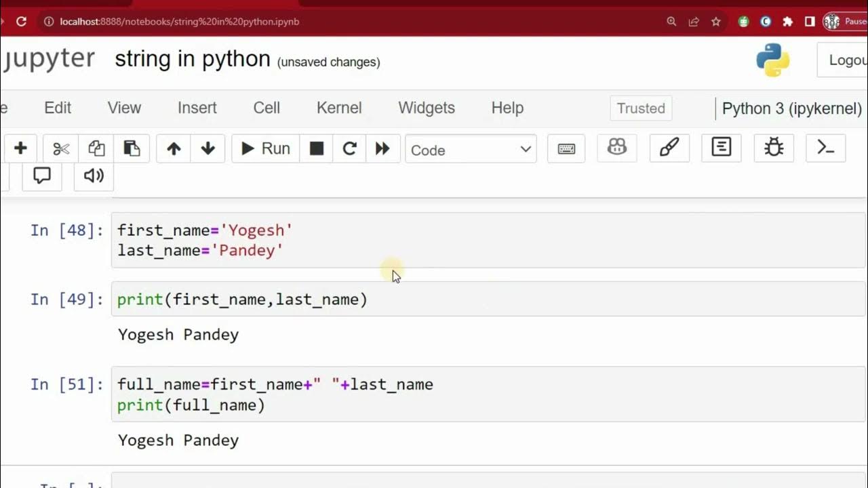868x488 pixels.
Task: Click output 'Yogesh Pandey' under cell 51
Action: pyautogui.click(x=178, y=441)
